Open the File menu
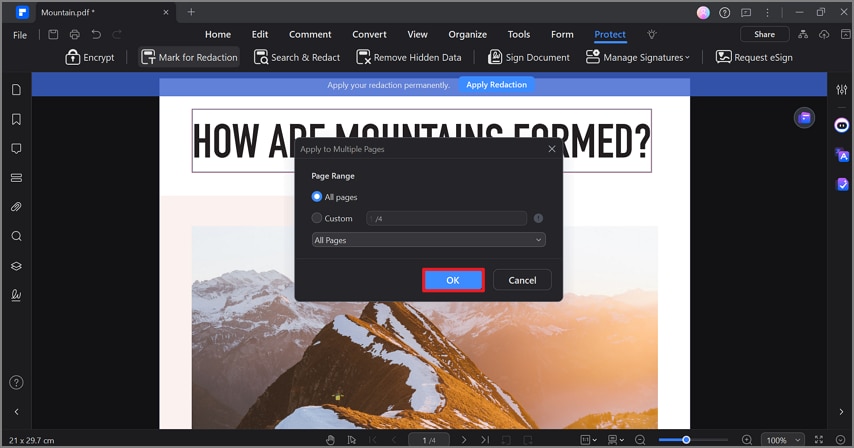The width and height of the screenshot is (854, 448). coord(20,35)
